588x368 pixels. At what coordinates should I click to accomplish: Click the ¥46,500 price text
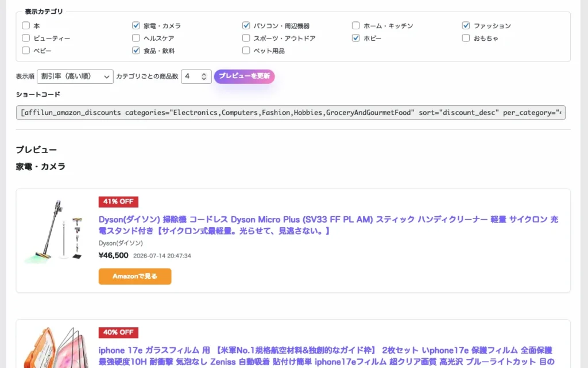tap(113, 255)
